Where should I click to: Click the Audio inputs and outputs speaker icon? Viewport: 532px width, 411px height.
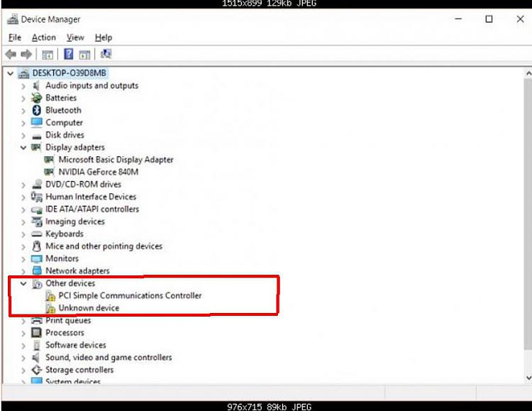[x=36, y=86]
